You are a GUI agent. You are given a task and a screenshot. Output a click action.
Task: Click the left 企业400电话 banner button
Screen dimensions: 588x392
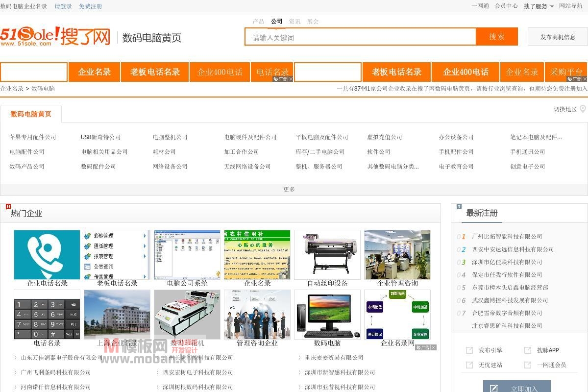220,72
